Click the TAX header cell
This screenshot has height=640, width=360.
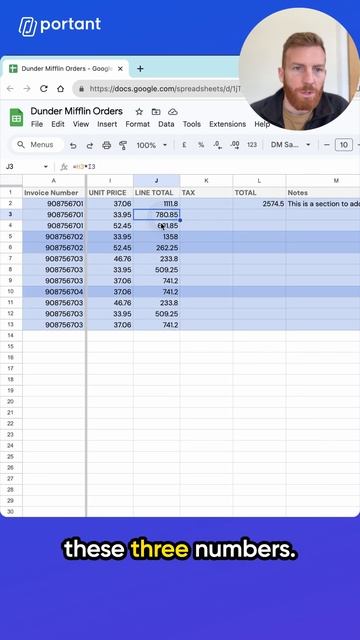[x=206, y=193]
